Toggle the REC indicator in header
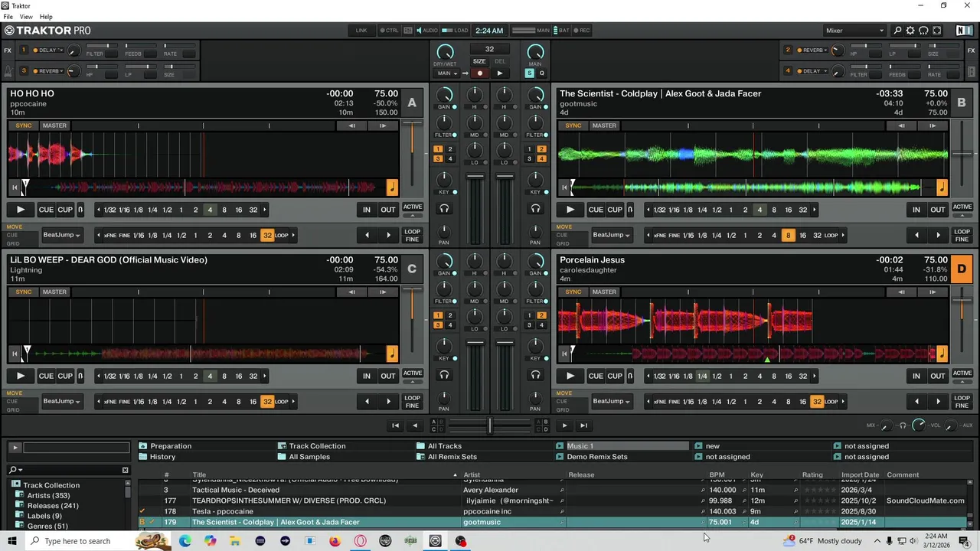 [x=581, y=31]
